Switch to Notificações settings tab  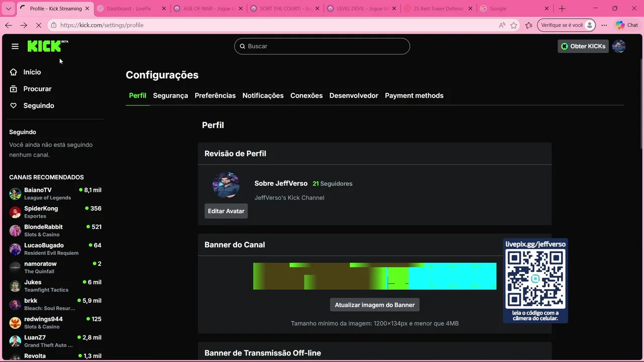click(263, 96)
